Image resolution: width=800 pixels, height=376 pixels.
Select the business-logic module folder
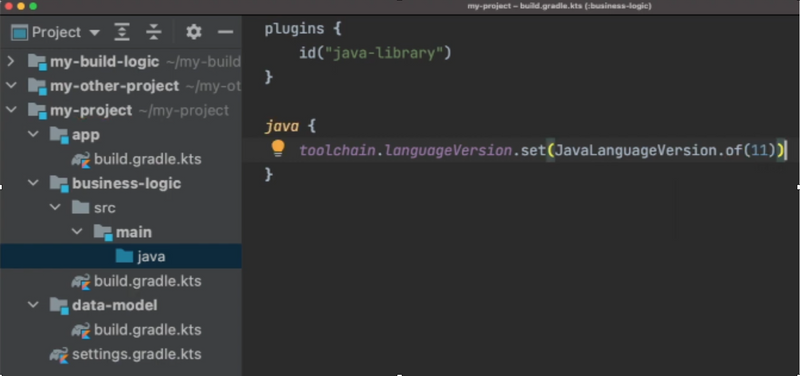coord(121,183)
